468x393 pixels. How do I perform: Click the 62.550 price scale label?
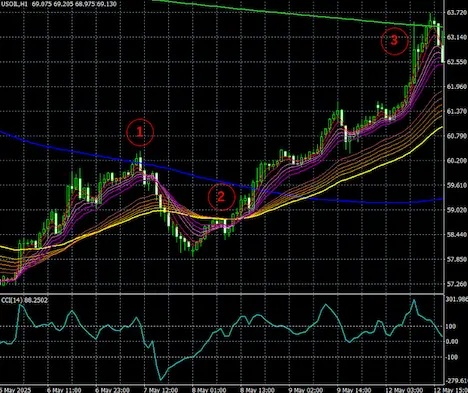tap(457, 62)
